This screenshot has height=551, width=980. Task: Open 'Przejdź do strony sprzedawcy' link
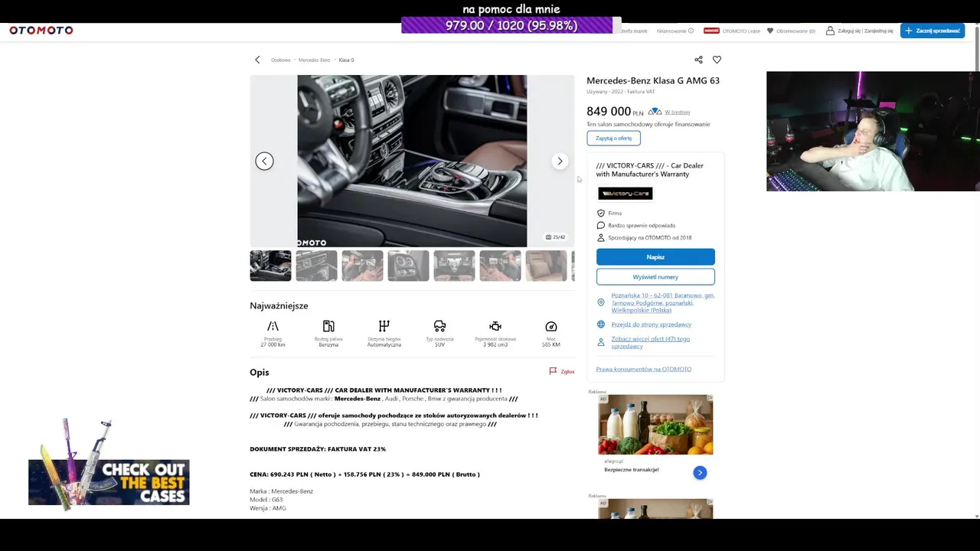(x=651, y=324)
